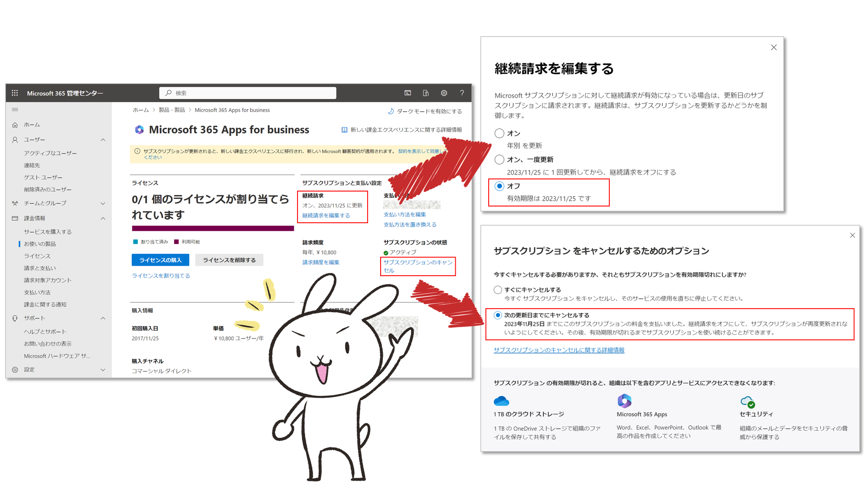
Task: Click the ライセンスの購入 button
Action: click(x=160, y=260)
